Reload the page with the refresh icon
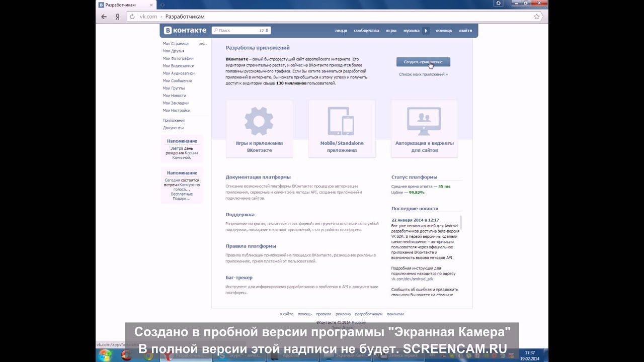 coord(132,17)
